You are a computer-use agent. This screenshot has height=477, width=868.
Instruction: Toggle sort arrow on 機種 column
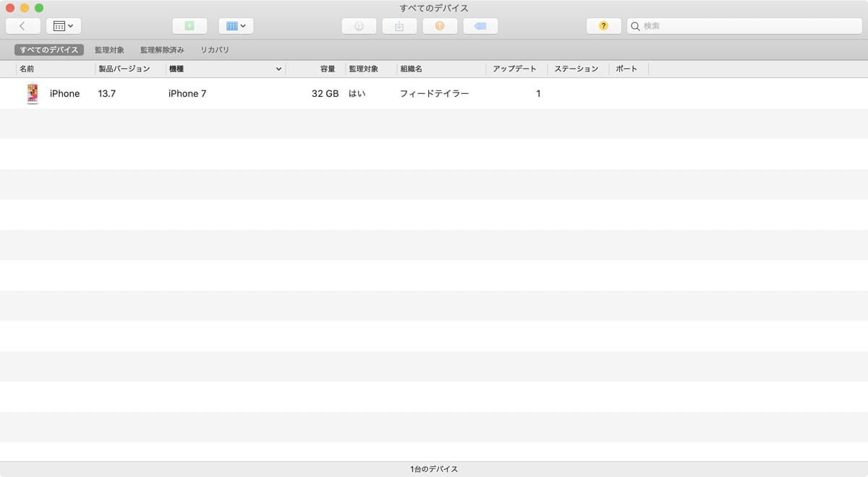(278, 69)
